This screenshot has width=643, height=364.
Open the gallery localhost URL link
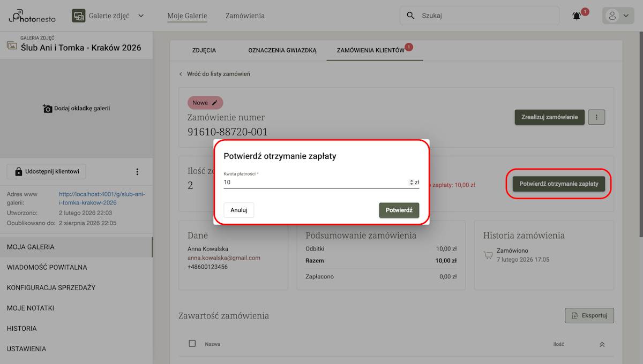(x=102, y=199)
